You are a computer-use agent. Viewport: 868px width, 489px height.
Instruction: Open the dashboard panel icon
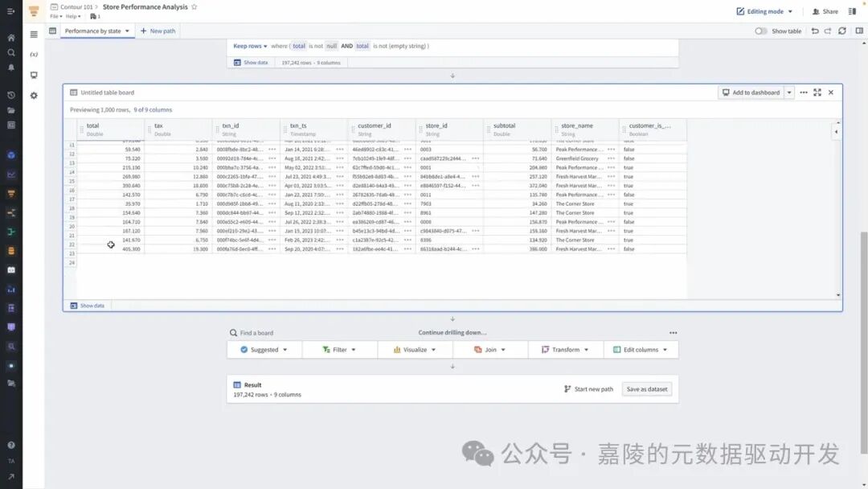(34, 75)
